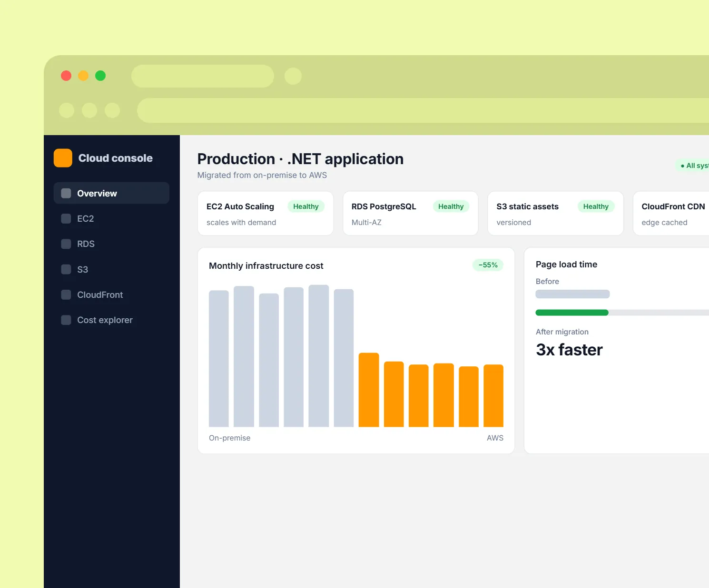Click the "versioned" text
Image resolution: width=709 pixels, height=588 pixels.
tap(513, 222)
